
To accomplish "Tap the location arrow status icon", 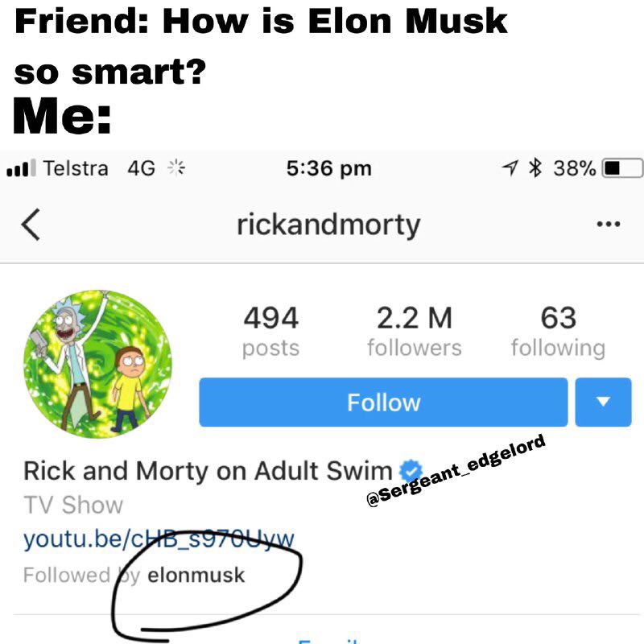I will coord(510,168).
